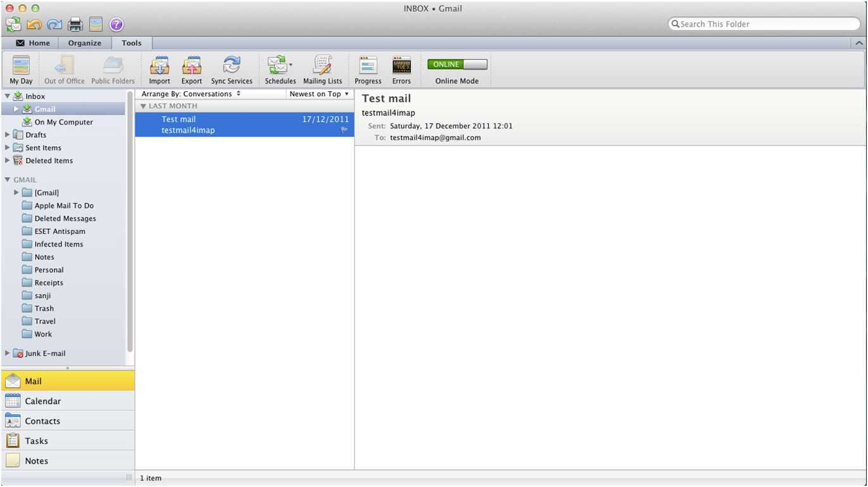868x487 pixels.
Task: Open the Errors log
Action: pyautogui.click(x=401, y=70)
